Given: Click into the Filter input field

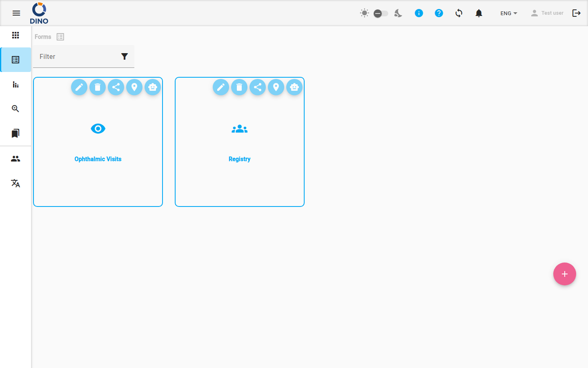Looking at the screenshot, I should coord(78,56).
